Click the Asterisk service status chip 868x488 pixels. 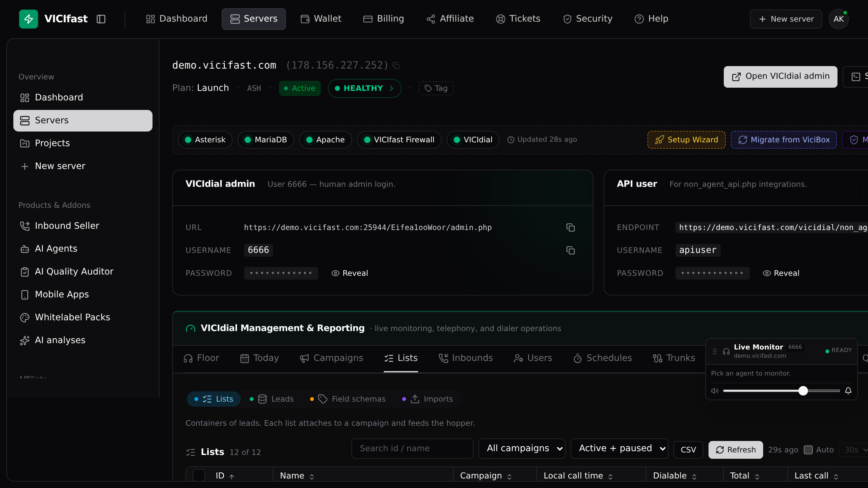(205, 140)
